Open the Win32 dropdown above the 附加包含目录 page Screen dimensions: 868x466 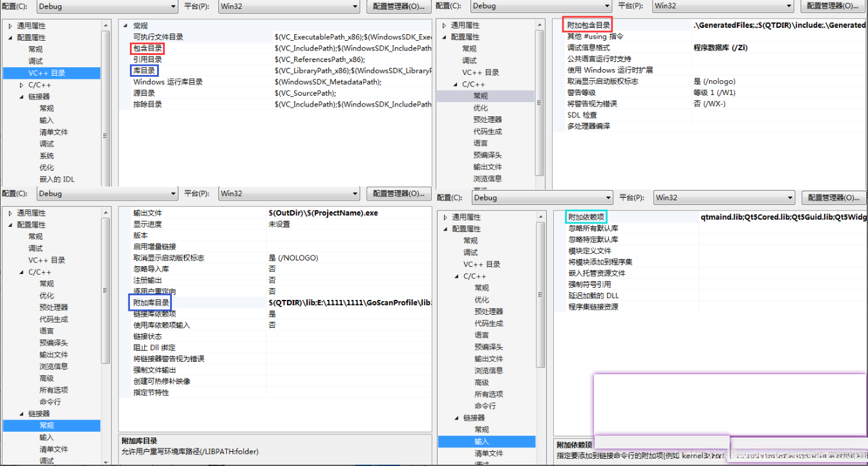(x=723, y=6)
